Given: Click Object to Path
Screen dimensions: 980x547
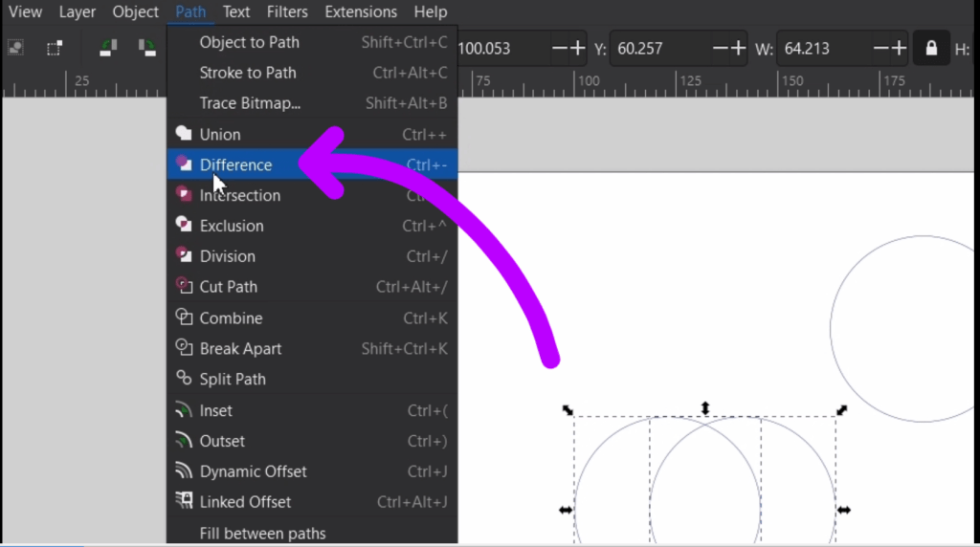Looking at the screenshot, I should point(249,43).
